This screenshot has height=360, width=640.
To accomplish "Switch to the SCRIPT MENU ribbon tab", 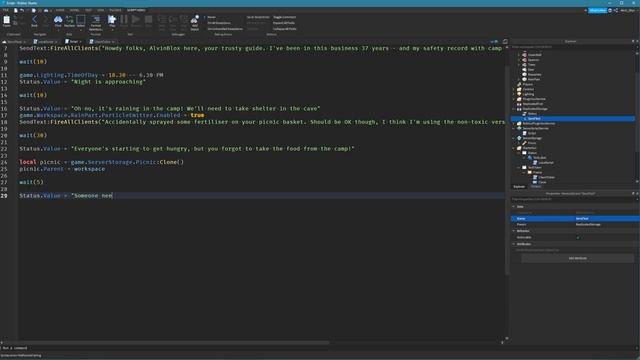I will tap(136, 10).
